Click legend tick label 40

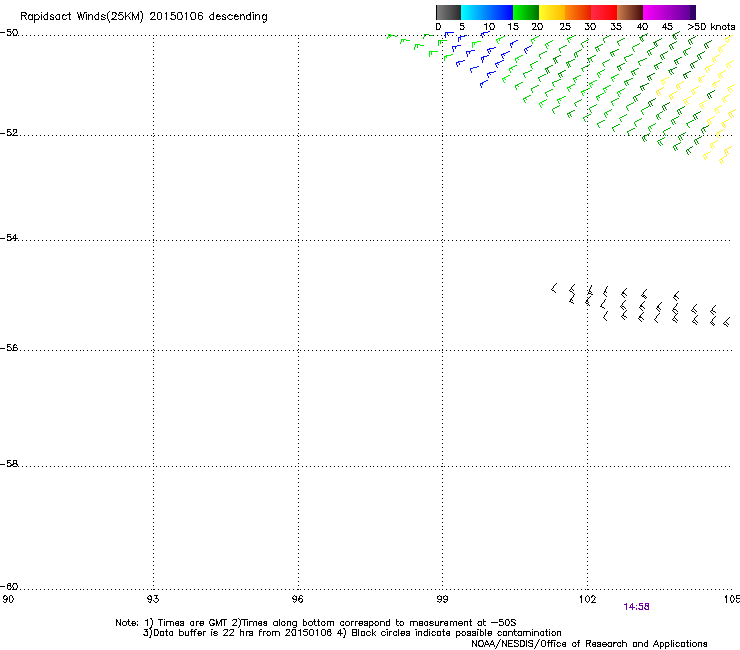[642, 27]
